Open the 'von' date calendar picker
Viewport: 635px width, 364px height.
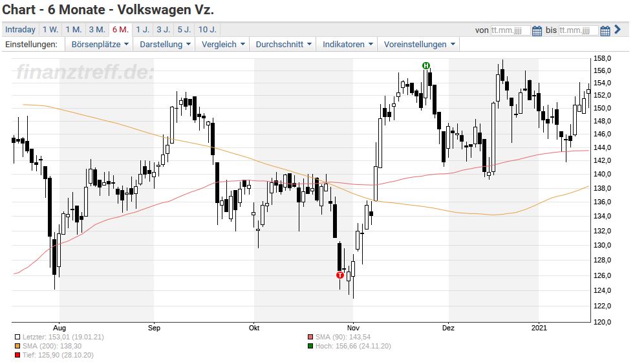[537, 31]
